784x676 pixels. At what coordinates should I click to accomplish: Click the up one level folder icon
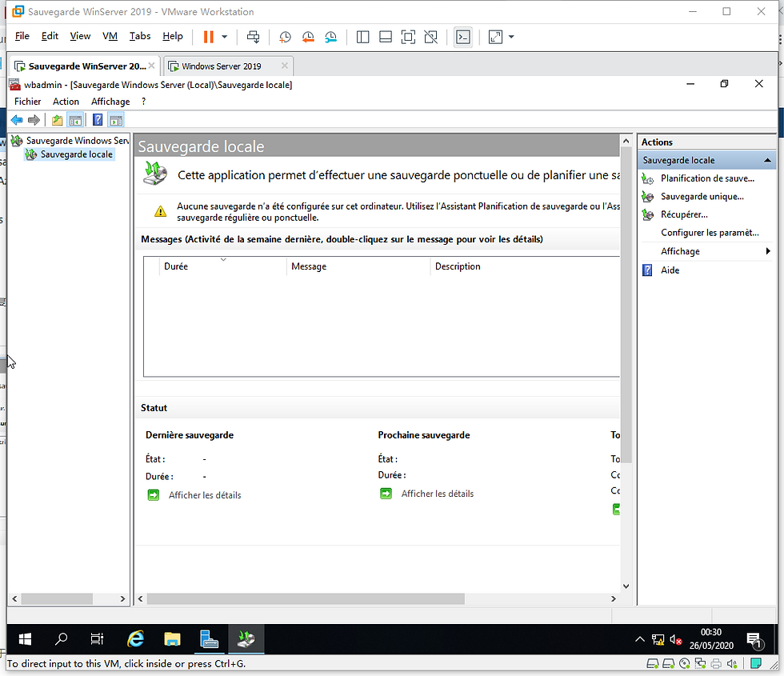click(57, 120)
